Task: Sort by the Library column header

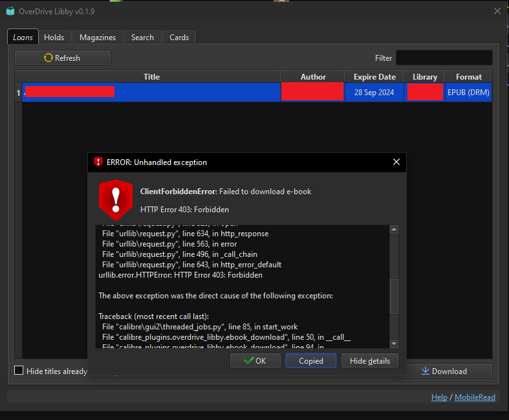Action: (x=425, y=77)
